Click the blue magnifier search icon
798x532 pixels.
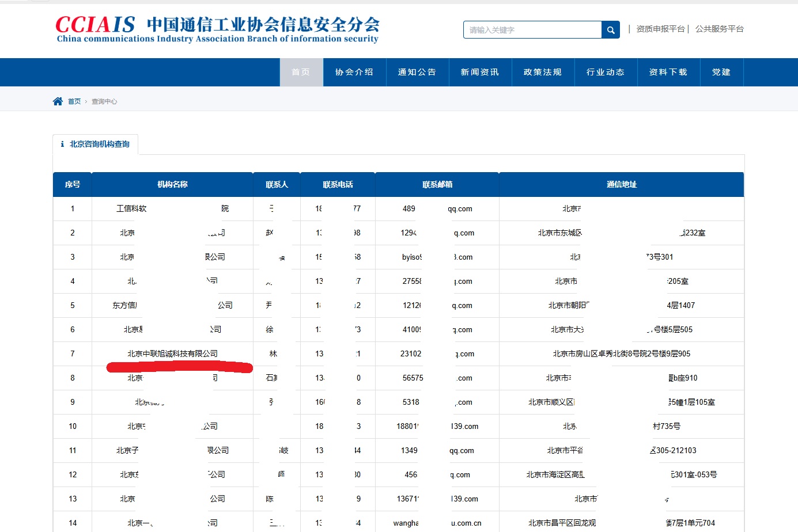point(610,29)
